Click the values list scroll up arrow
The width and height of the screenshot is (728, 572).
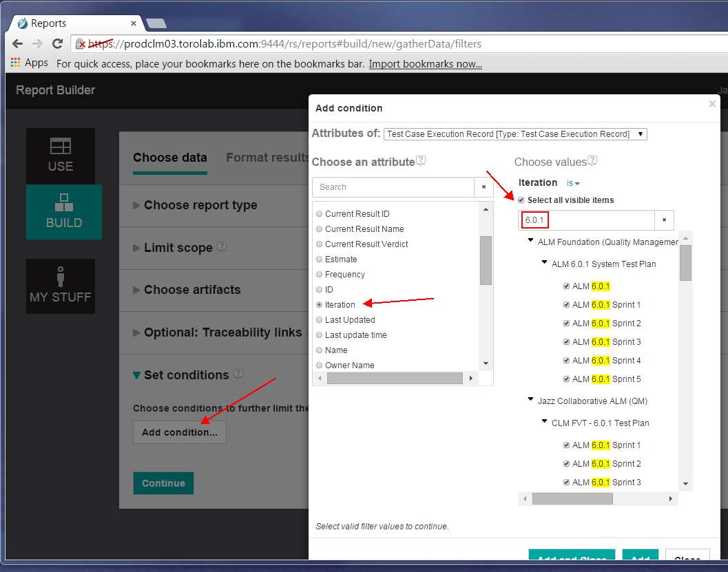pyautogui.click(x=685, y=238)
